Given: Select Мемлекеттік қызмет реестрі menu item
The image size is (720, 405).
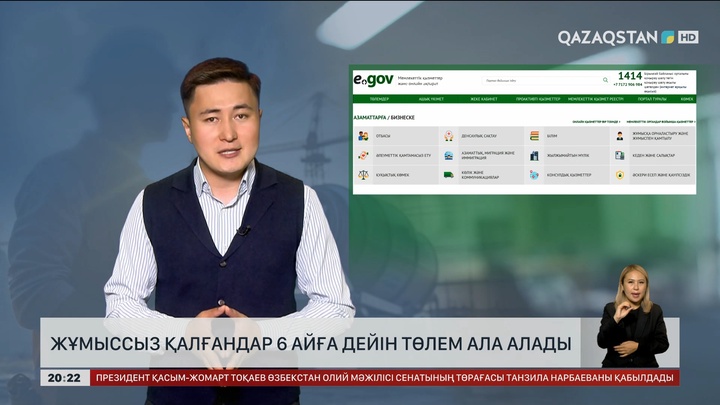Looking at the screenshot, I should tap(594, 99).
